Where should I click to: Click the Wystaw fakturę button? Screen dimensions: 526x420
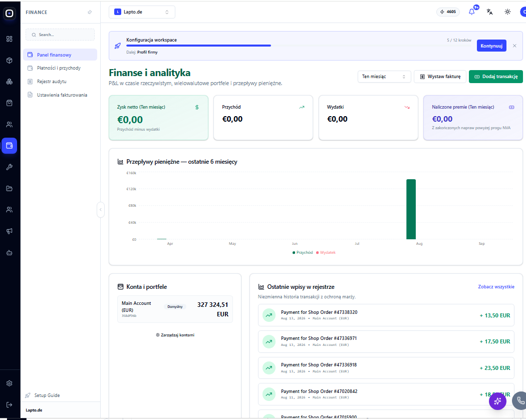pos(440,77)
